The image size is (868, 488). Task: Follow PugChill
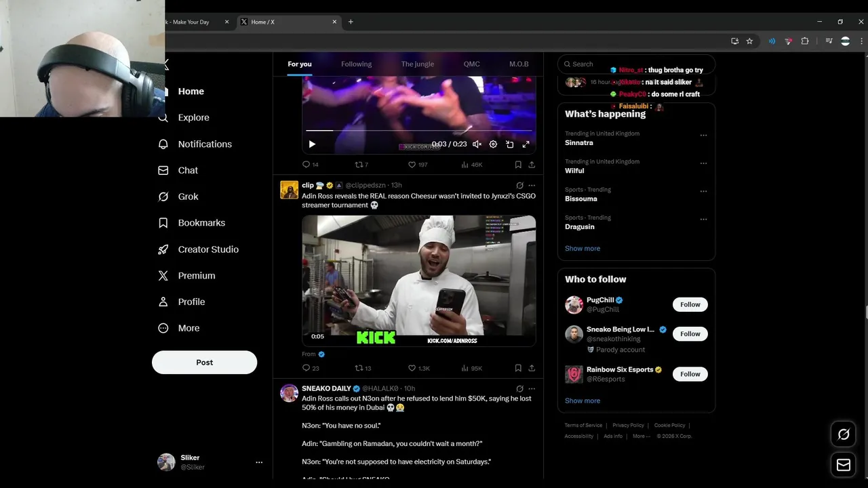[690, 304]
